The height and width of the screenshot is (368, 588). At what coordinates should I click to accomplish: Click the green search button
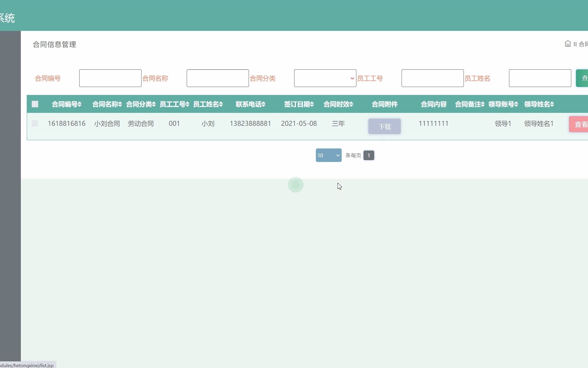pos(582,78)
